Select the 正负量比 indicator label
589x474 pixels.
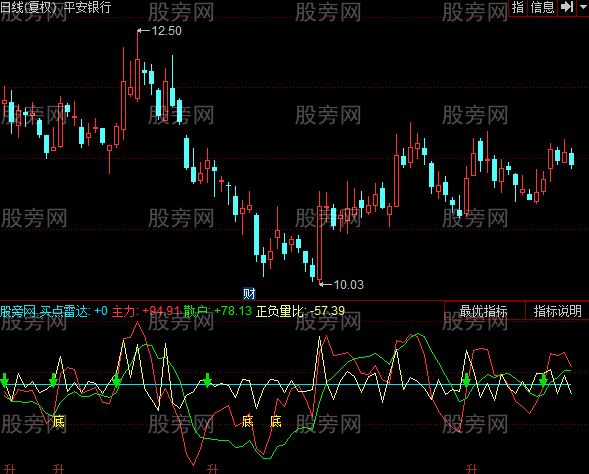tap(301, 311)
